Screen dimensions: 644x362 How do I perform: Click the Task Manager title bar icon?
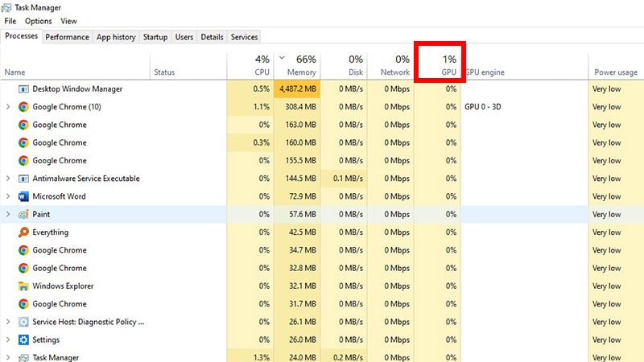[6, 7]
